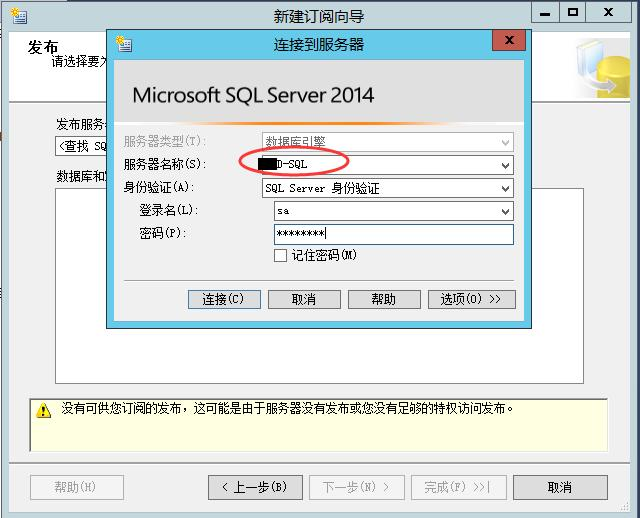The height and width of the screenshot is (518, 640).
Task: Expand the 服务器名称 dropdown list
Action: coord(505,165)
